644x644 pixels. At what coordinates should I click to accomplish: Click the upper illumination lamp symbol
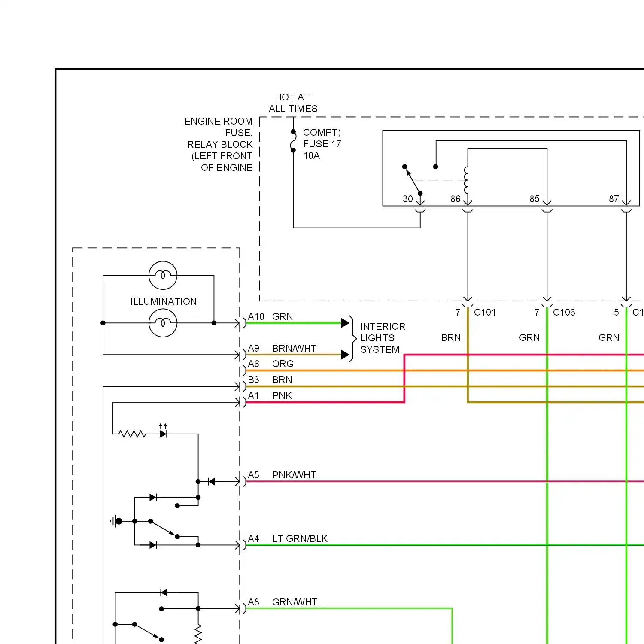[163, 275]
